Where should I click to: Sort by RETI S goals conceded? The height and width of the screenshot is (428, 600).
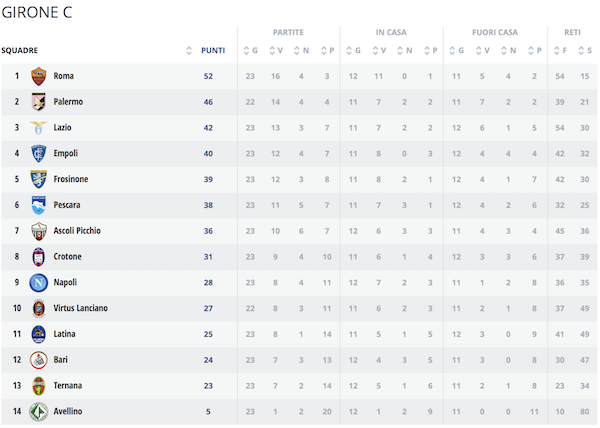[x=585, y=50]
